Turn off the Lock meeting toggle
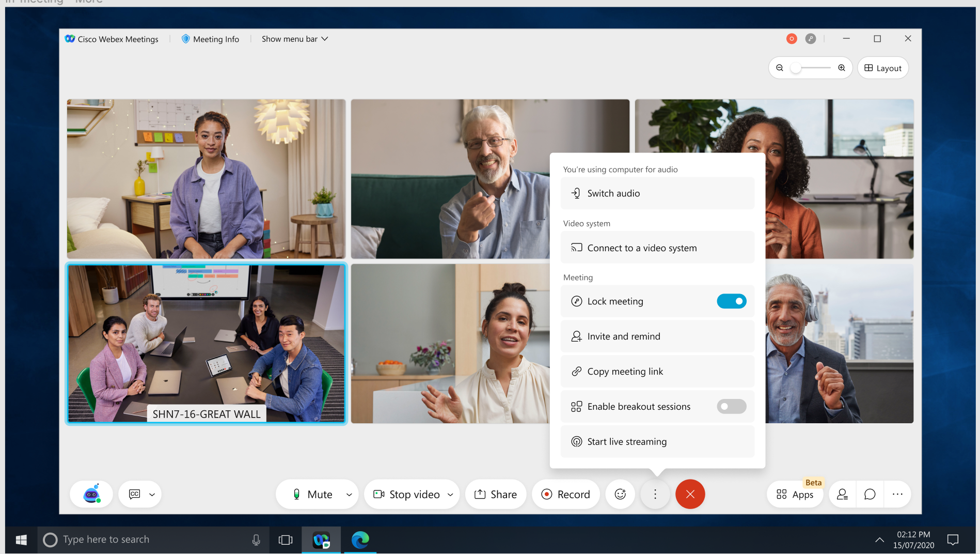Image resolution: width=980 pixels, height=554 pixels. click(731, 301)
